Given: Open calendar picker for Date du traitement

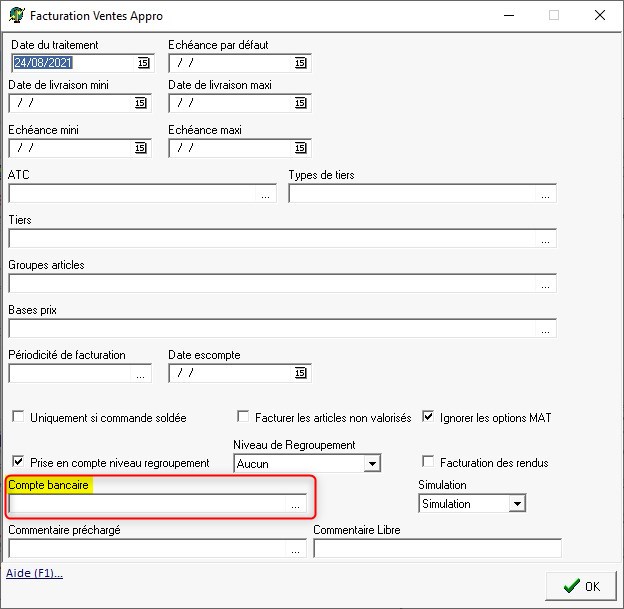Looking at the screenshot, I should click(x=143, y=63).
